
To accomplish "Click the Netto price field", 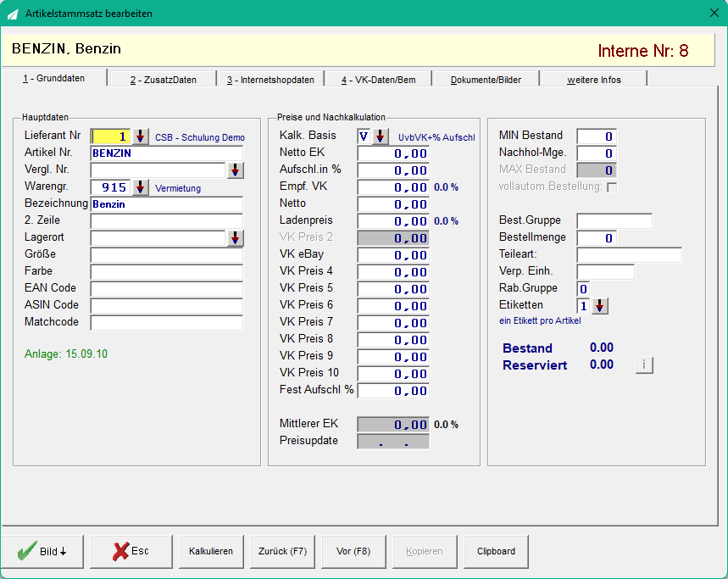I will tap(393, 204).
